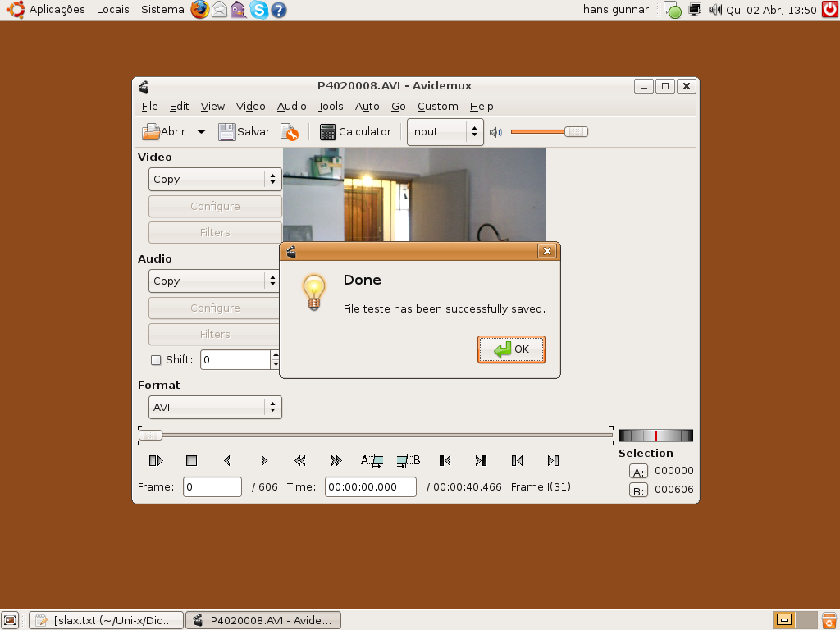
Task: Jump to next keyframe
Action: 336,461
